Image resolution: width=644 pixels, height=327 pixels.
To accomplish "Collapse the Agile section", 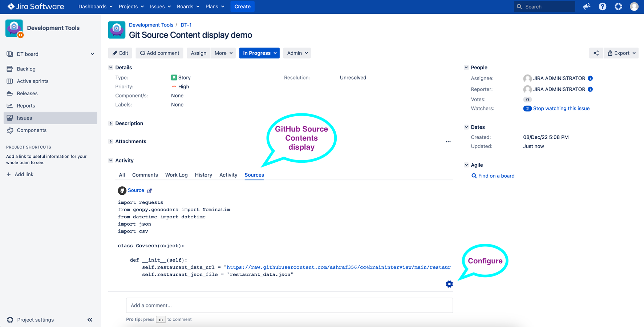I will pos(466,165).
